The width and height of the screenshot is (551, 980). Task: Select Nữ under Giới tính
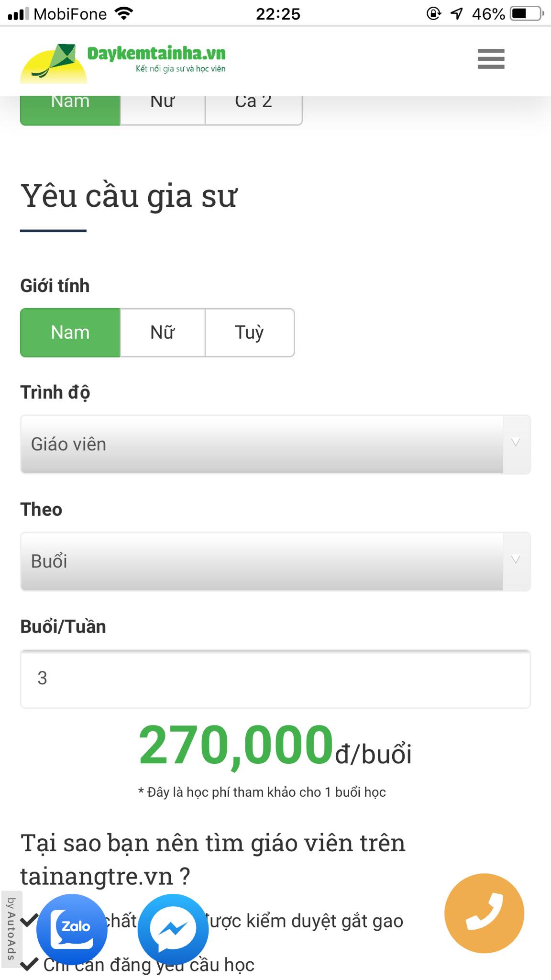click(163, 333)
